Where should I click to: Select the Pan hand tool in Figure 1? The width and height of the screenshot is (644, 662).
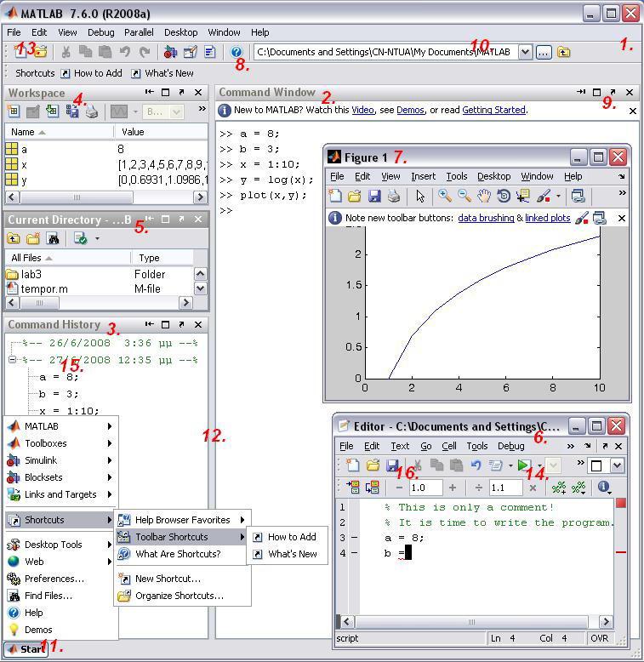[x=484, y=196]
